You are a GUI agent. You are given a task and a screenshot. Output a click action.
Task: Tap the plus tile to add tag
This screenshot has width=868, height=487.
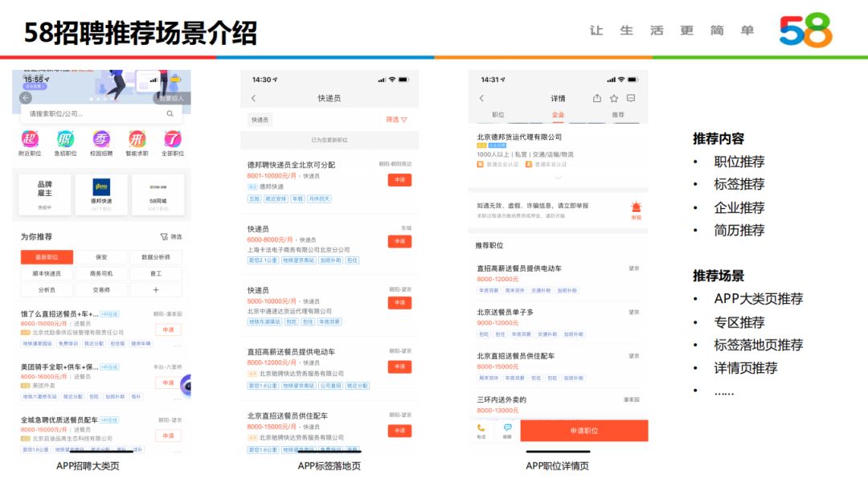pos(156,290)
